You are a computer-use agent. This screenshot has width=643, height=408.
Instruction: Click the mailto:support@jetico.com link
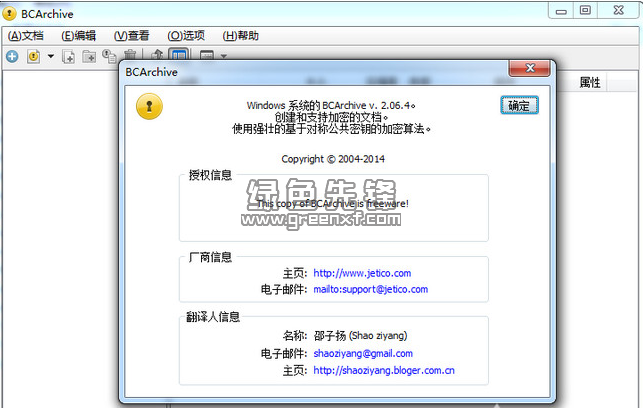click(371, 289)
